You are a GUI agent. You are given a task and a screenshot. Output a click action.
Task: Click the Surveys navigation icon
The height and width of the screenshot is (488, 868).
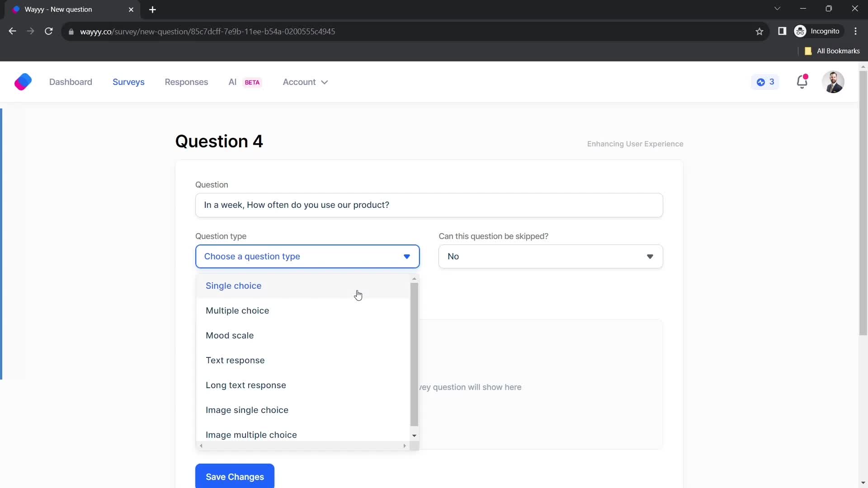[x=129, y=82]
